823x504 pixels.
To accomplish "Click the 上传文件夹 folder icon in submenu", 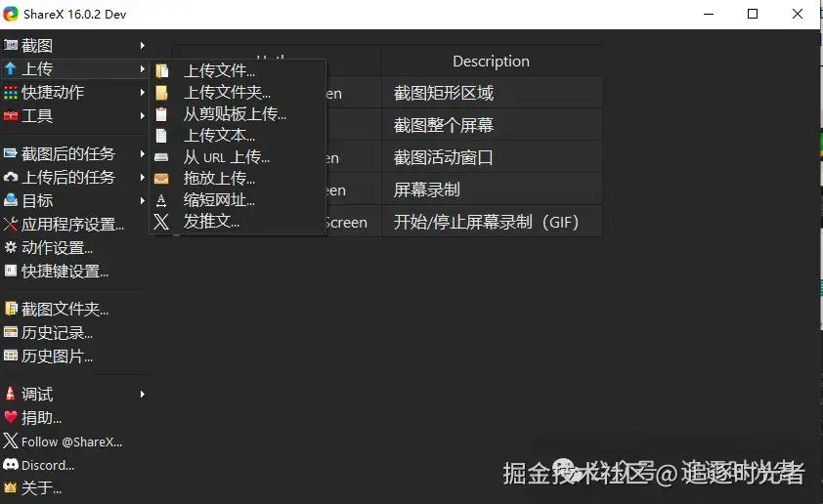I will 161,93.
